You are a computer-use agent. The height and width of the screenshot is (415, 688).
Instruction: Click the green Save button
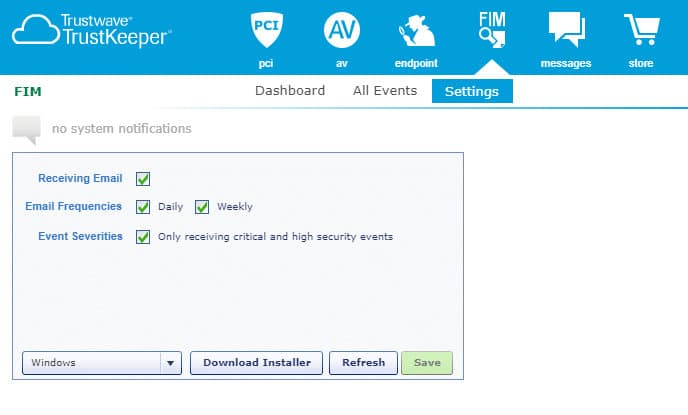pyautogui.click(x=427, y=363)
